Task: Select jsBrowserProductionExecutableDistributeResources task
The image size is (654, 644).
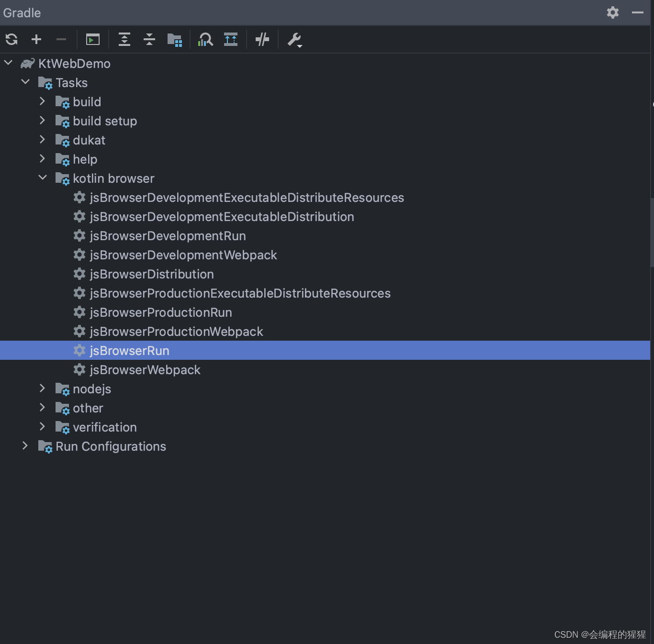Action: (240, 293)
